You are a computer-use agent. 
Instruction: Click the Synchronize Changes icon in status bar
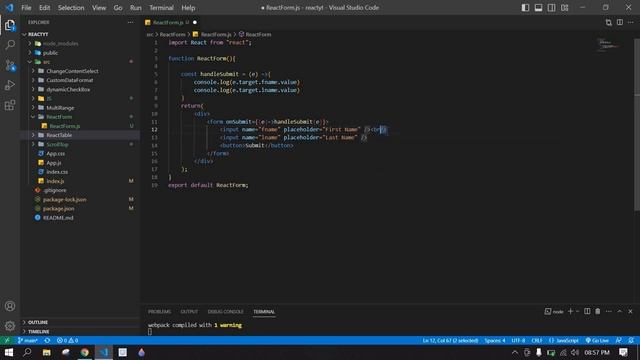(x=47, y=340)
